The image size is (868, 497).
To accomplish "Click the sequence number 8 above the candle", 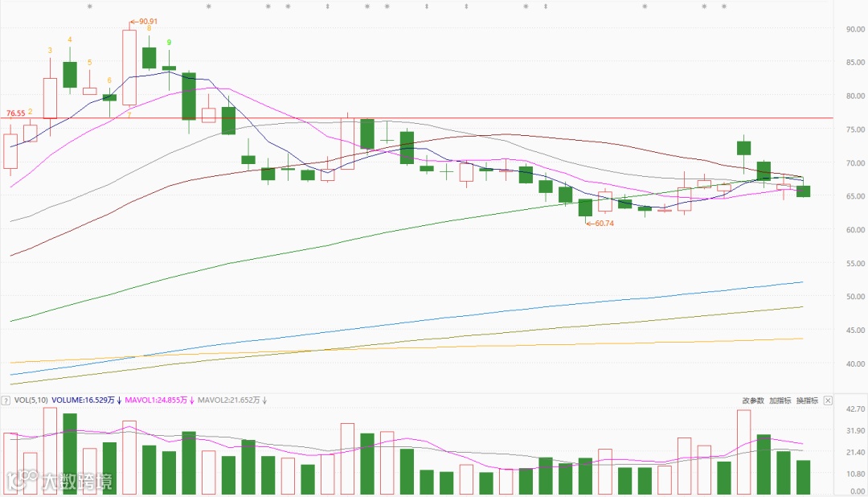I will coord(149,29).
